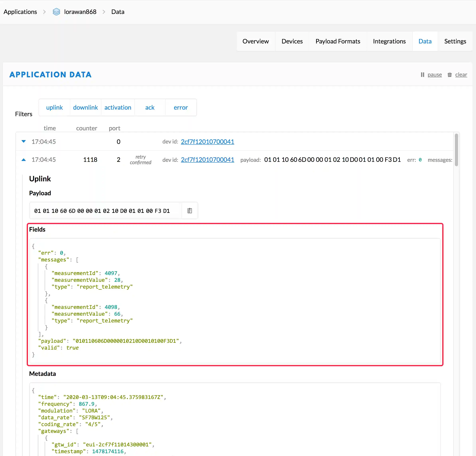Expand the first 17:04:45 port 0 row
Screen dimensions: 476x456
click(x=24, y=142)
